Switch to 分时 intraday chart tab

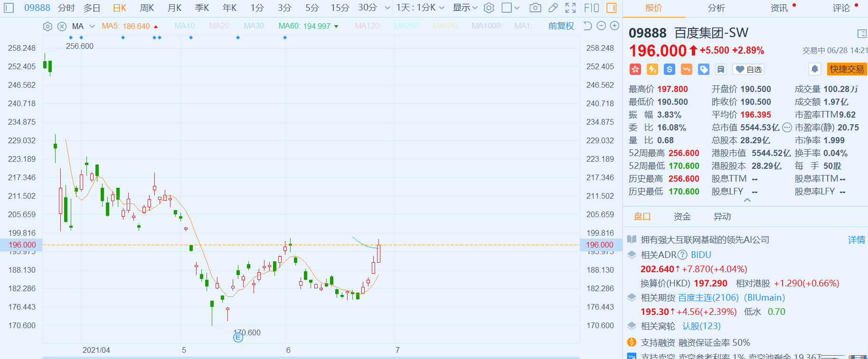tap(66, 8)
